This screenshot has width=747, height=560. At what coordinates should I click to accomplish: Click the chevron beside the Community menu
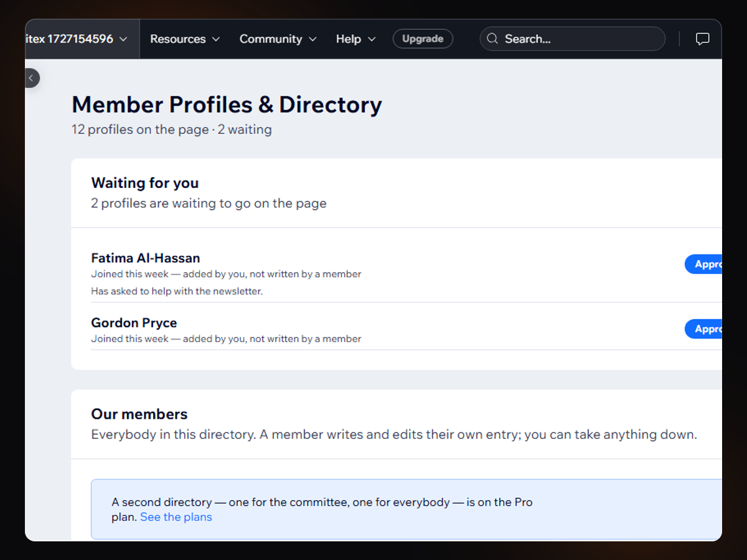312,39
